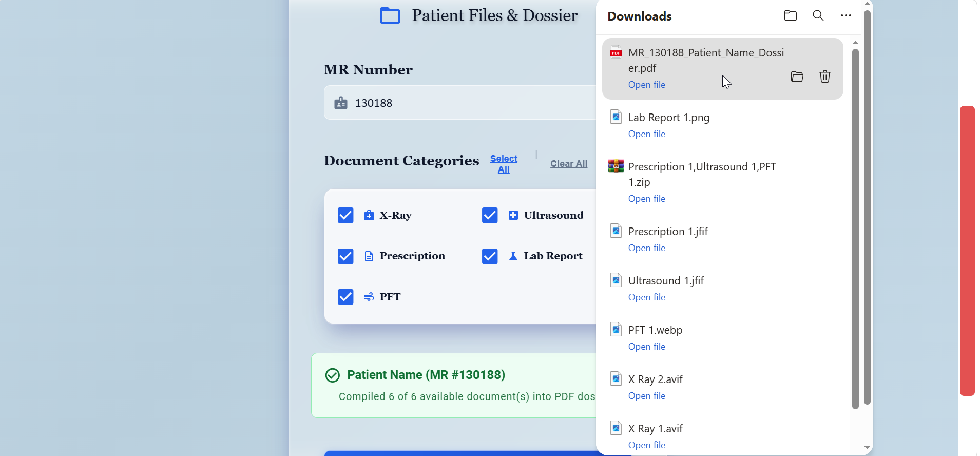
Task: Uncheck the Ultrasound category checkbox
Action: coord(490,215)
